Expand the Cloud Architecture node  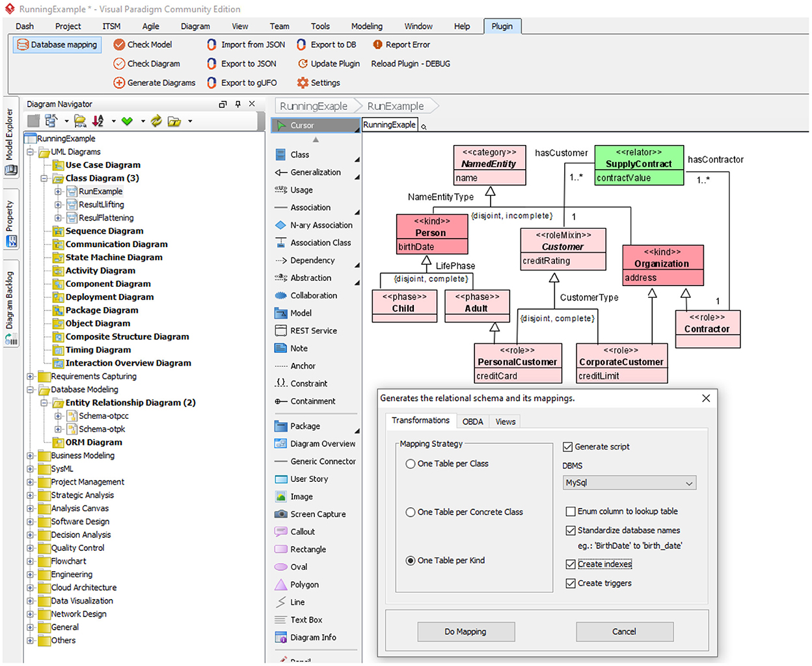[31, 588]
